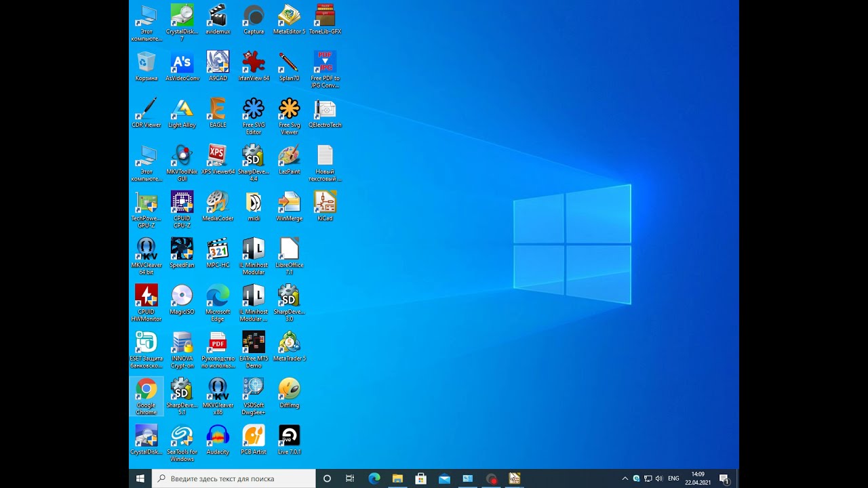Switch the ENG input language indicator
This screenshot has width=868, height=488.
pyautogui.click(x=673, y=479)
